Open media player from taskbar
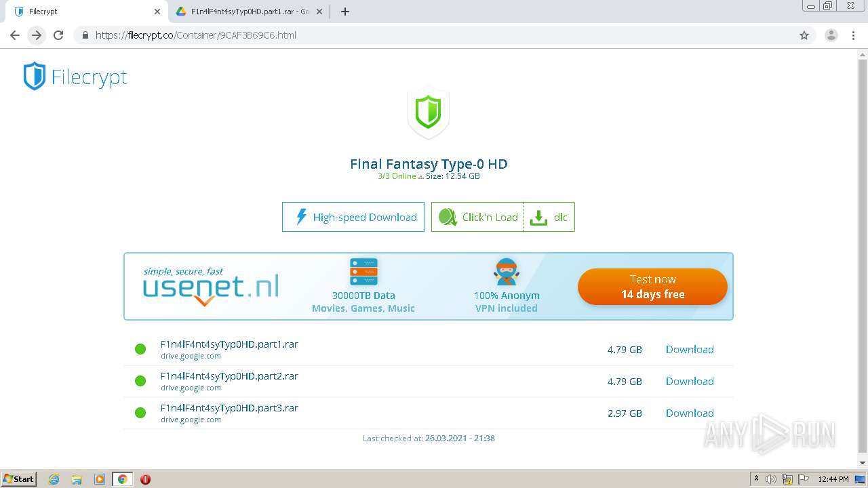868x488 pixels. (x=100, y=479)
